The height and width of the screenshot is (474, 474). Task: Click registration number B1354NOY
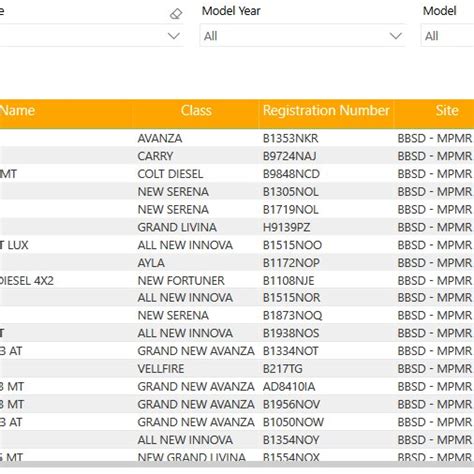(291, 440)
